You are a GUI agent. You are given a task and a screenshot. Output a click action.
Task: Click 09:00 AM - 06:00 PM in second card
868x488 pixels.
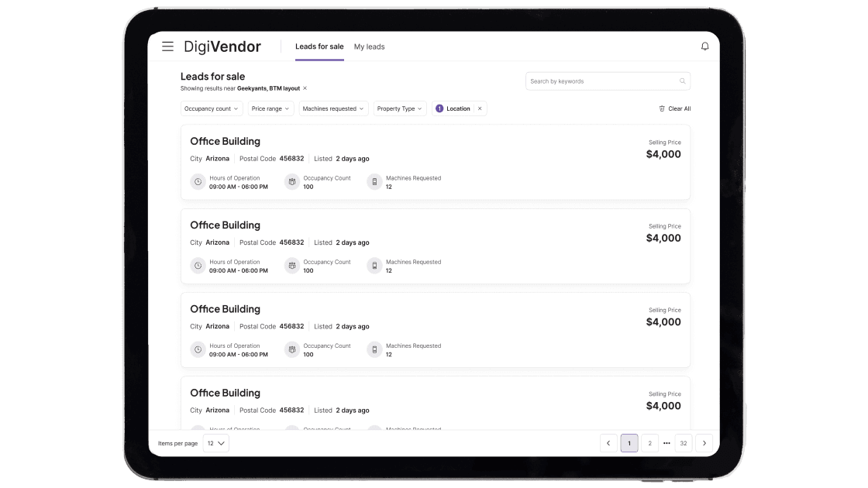click(x=239, y=271)
